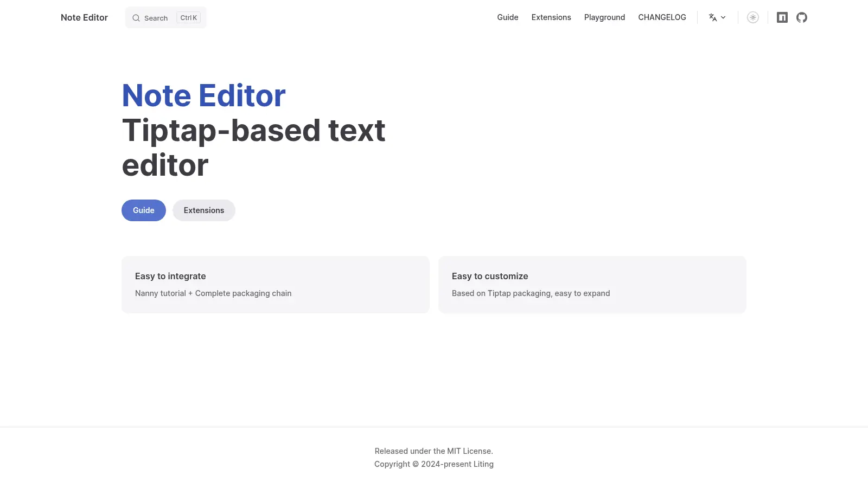Click the search magnifier icon
Viewport: 868px width, 488px height.
[136, 18]
